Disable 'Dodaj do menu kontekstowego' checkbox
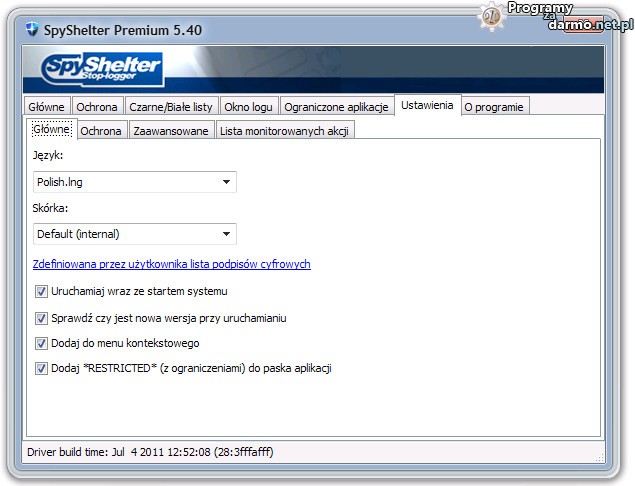This screenshot has height=486, width=635. pyautogui.click(x=41, y=343)
